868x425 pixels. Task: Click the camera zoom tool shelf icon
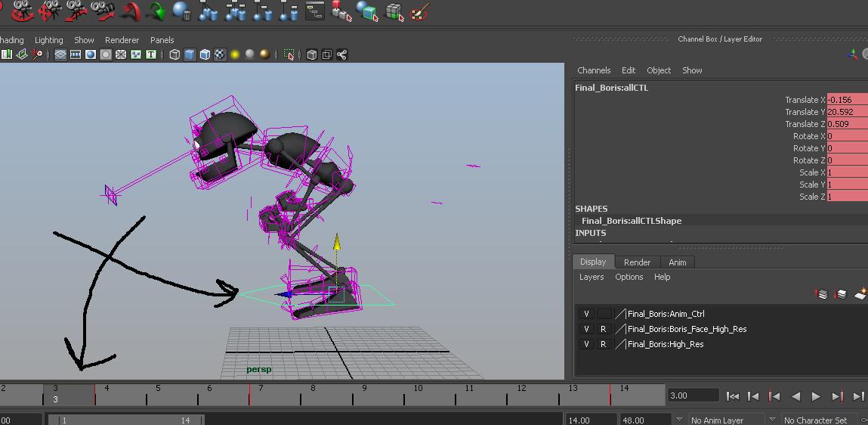point(103,10)
